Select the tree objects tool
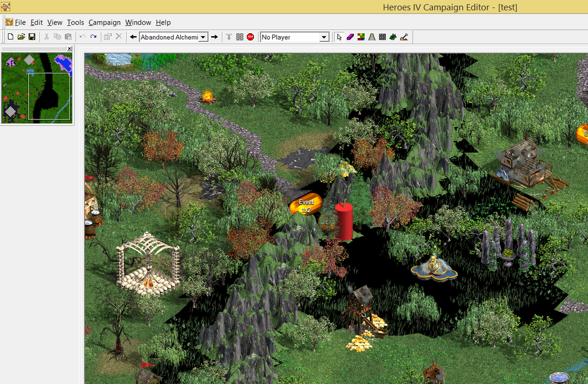 (x=393, y=37)
